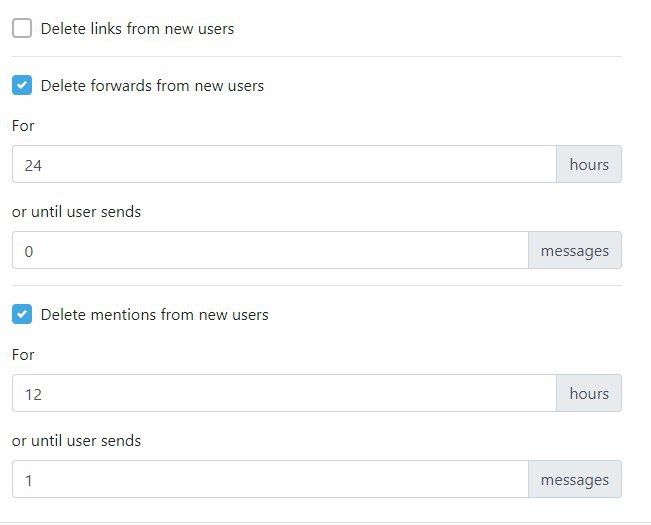Click the messages suffix beside the 0 field
651x525 pixels.
point(575,250)
